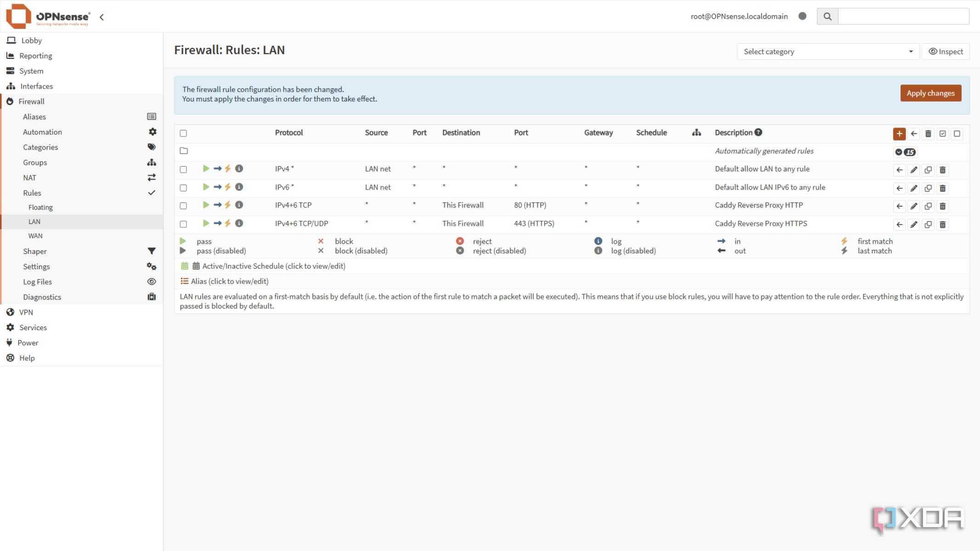Edit the Default allow LAN IPv6 rule

click(x=914, y=188)
